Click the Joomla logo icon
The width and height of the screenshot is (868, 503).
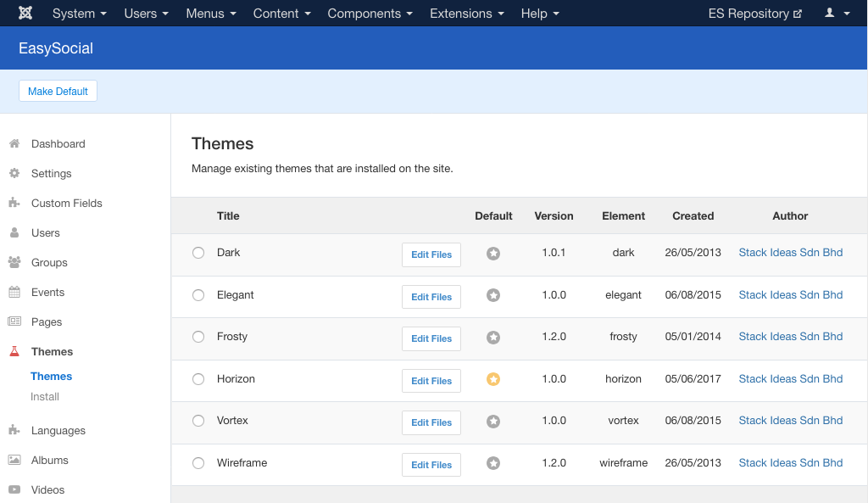25,13
